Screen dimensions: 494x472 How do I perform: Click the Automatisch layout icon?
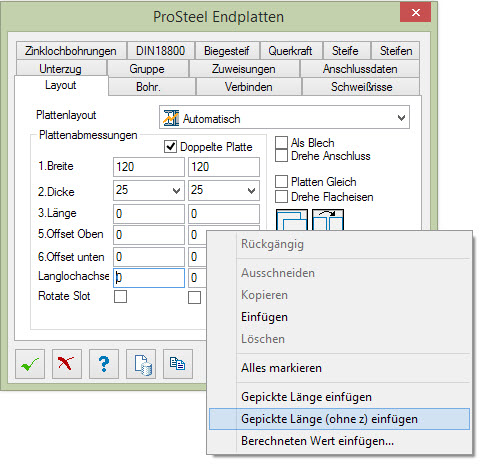pos(171,118)
